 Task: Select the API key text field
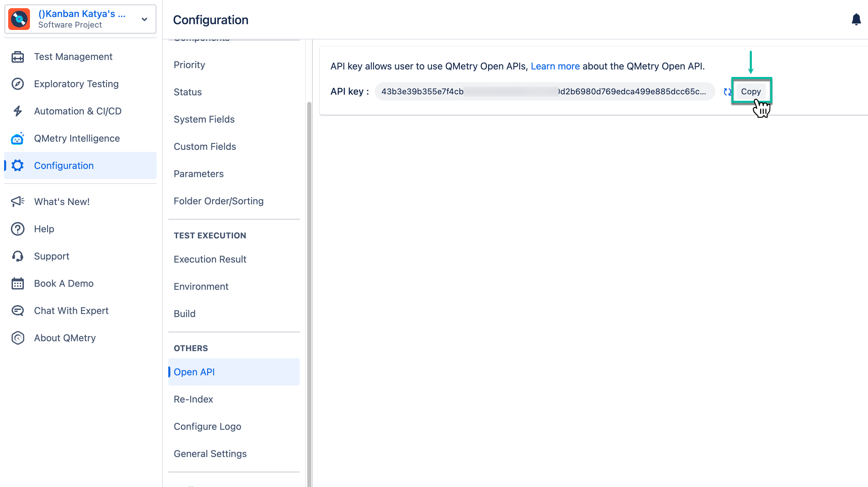[x=544, y=91]
